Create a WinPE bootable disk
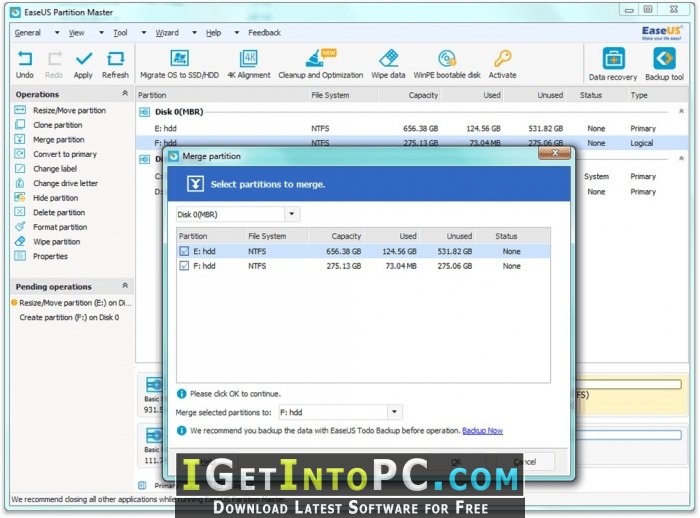 point(447,64)
